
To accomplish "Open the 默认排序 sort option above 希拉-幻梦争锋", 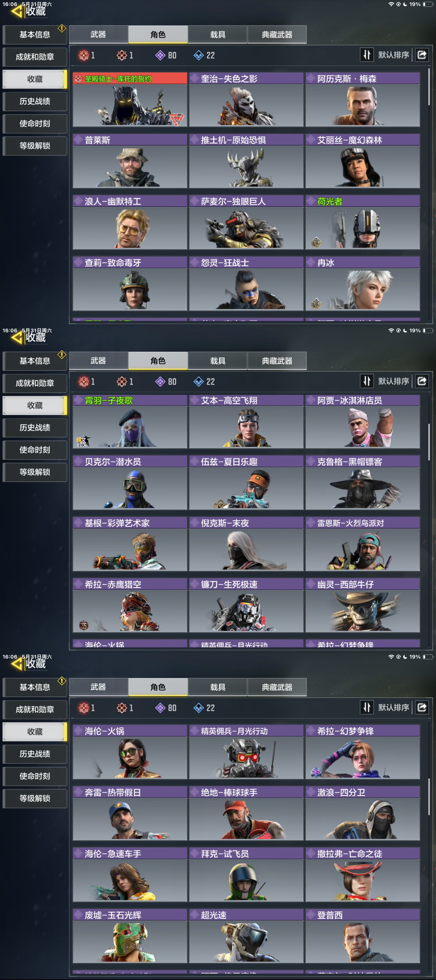I will [393, 707].
